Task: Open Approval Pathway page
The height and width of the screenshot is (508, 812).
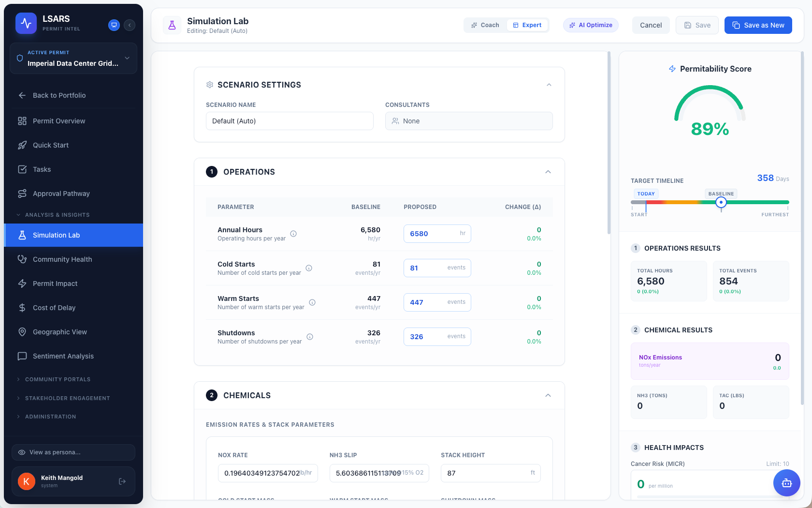Action: point(73,194)
